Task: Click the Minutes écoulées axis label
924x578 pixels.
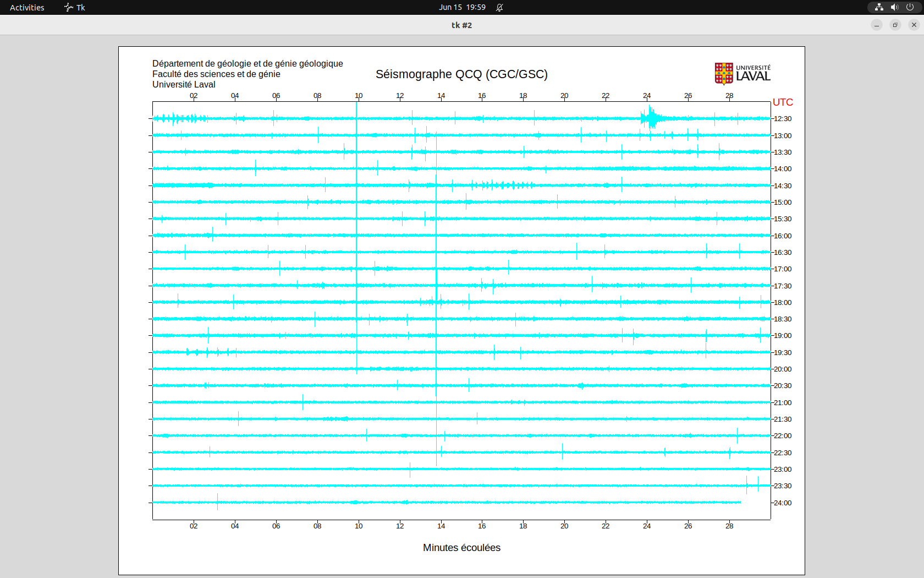Action: pyautogui.click(x=461, y=548)
